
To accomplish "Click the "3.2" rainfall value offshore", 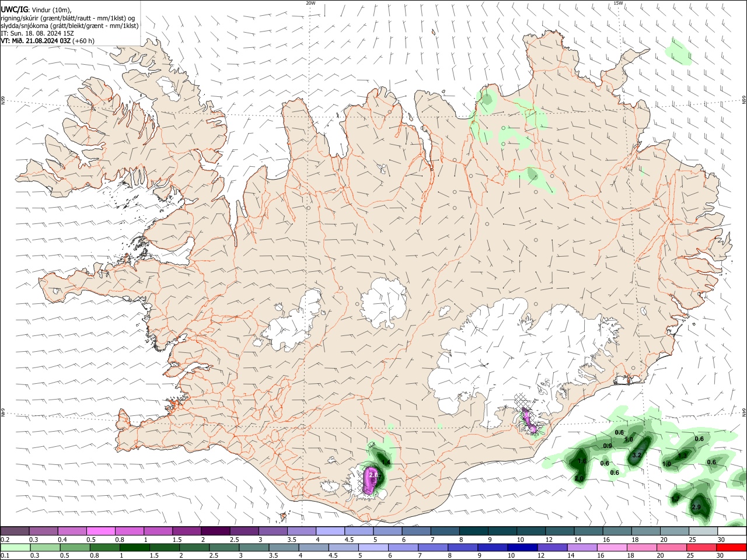I will coord(637,455).
